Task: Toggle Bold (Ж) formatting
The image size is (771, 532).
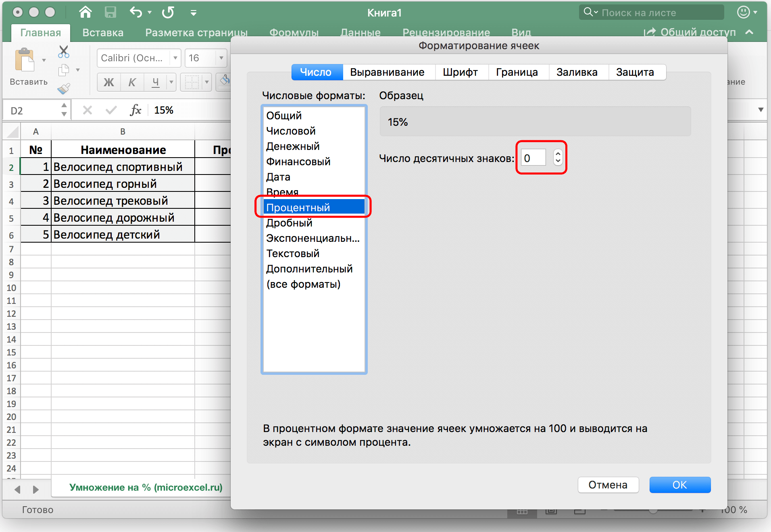Action: coord(108,82)
